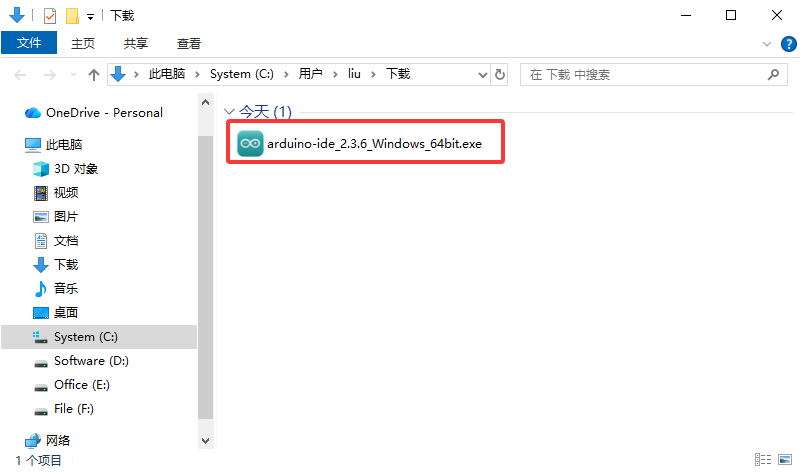Click the Arduino IDE installer icon
801x473 pixels.
[250, 144]
